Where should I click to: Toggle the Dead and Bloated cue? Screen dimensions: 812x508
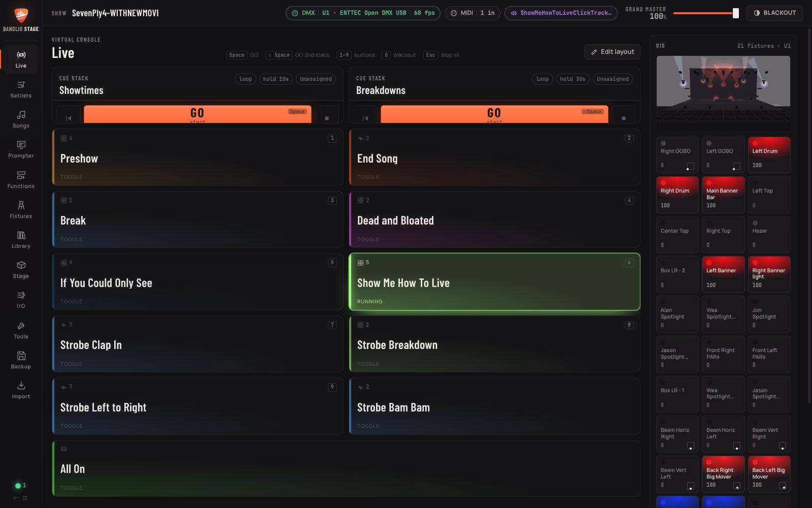point(495,219)
